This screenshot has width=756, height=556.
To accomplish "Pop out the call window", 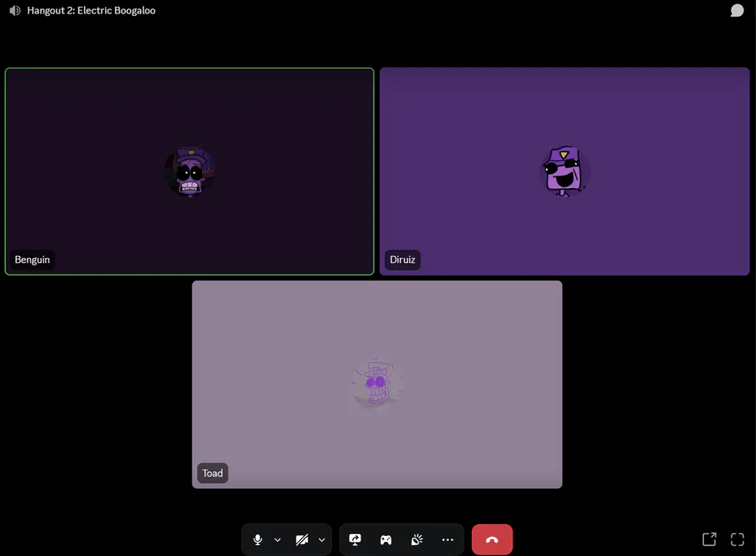I will click(x=709, y=539).
